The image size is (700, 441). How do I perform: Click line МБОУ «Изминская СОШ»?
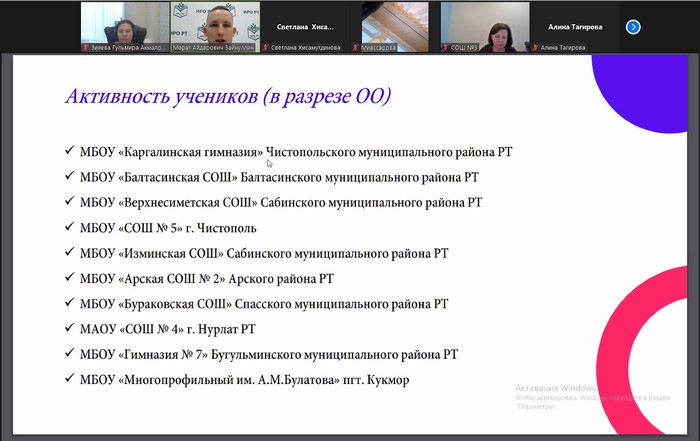[264, 253]
